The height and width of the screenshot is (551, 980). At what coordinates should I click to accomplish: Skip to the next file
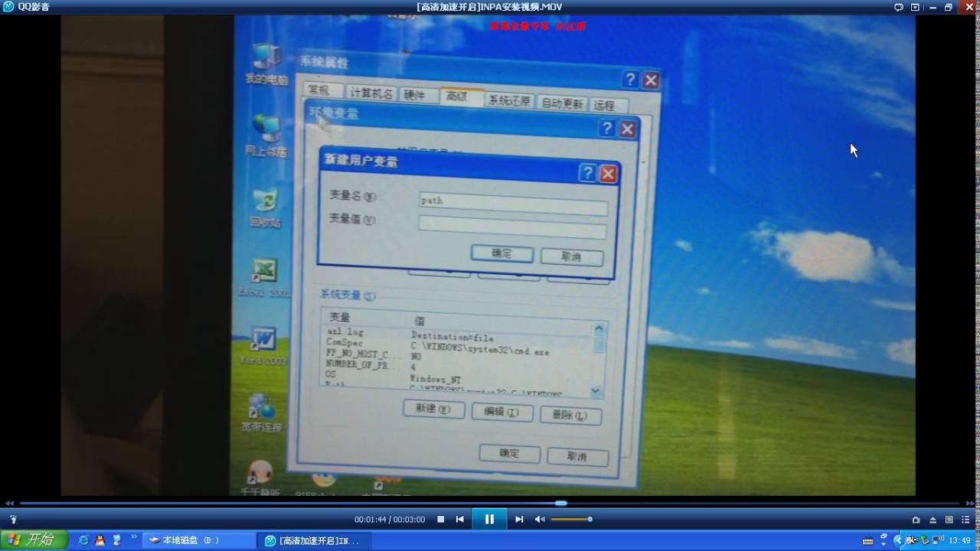coord(519,519)
